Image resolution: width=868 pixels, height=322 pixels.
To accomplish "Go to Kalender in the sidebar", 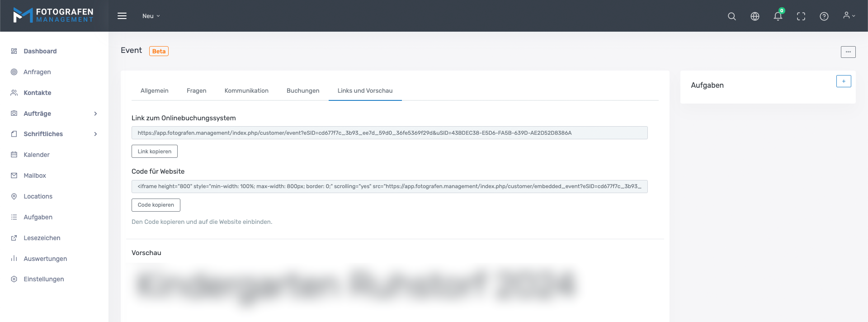I will (37, 155).
